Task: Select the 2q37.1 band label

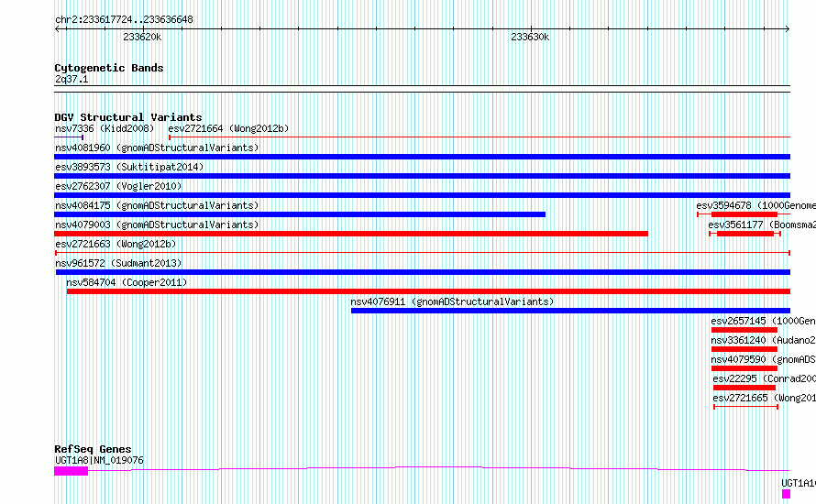Action: (x=72, y=79)
